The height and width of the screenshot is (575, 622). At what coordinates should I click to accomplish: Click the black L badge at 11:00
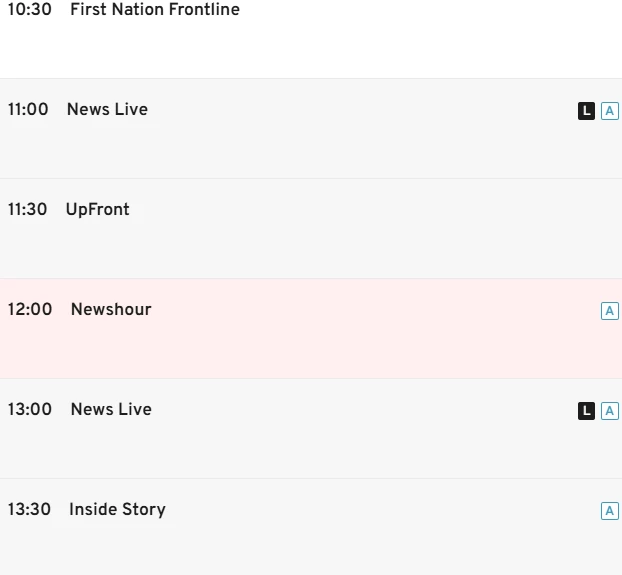tap(587, 111)
